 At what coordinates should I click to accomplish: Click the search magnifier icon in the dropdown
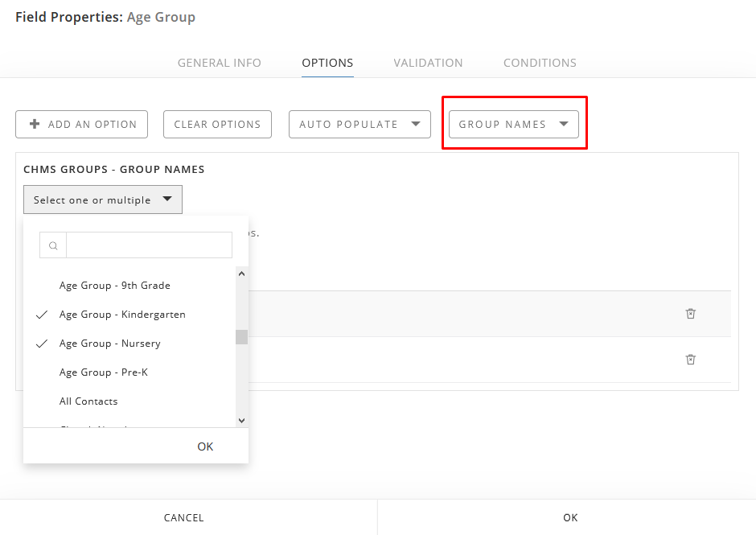click(x=52, y=245)
